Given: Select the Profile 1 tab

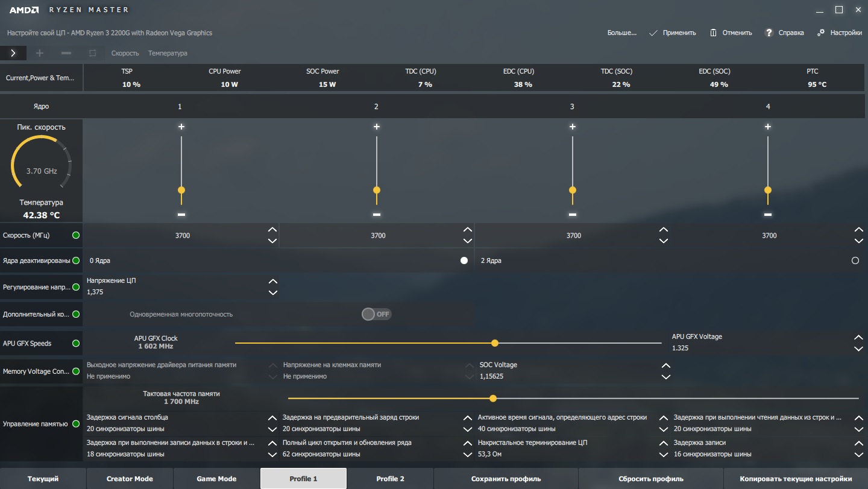Looking at the screenshot, I should (x=303, y=479).
